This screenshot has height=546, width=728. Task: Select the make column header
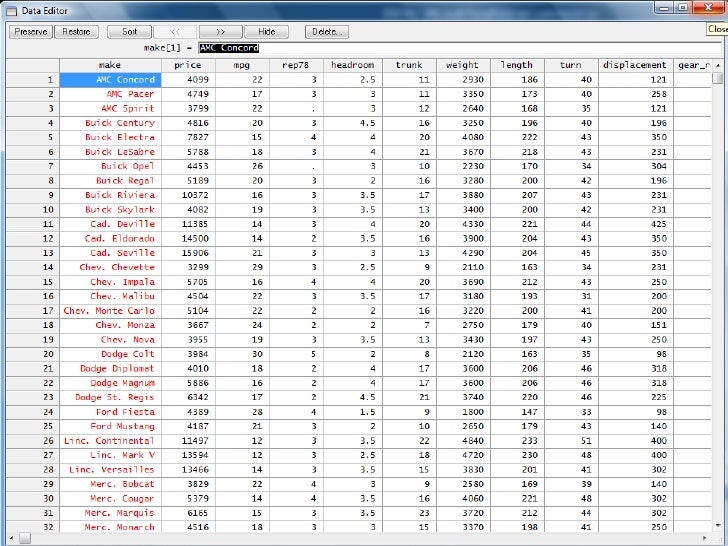click(110, 65)
